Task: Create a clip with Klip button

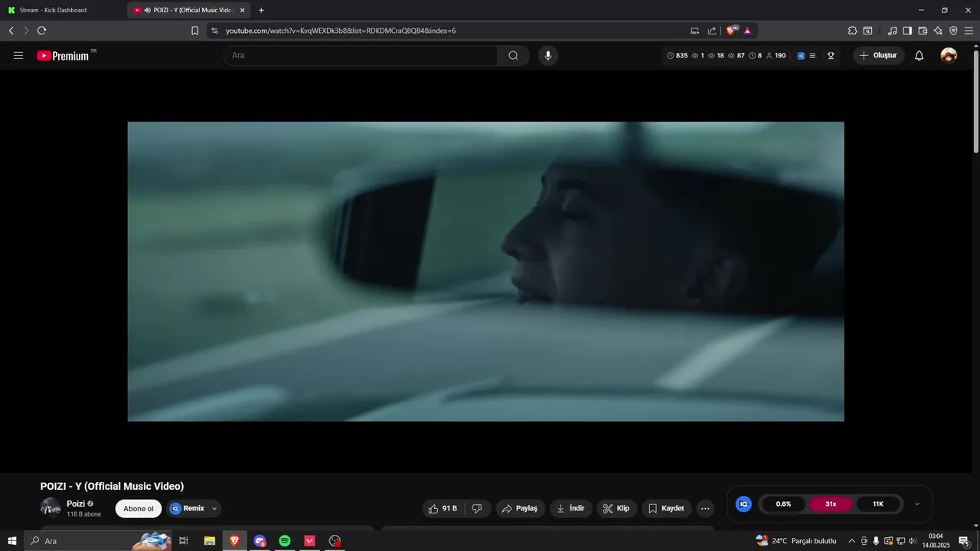Action: tap(616, 508)
